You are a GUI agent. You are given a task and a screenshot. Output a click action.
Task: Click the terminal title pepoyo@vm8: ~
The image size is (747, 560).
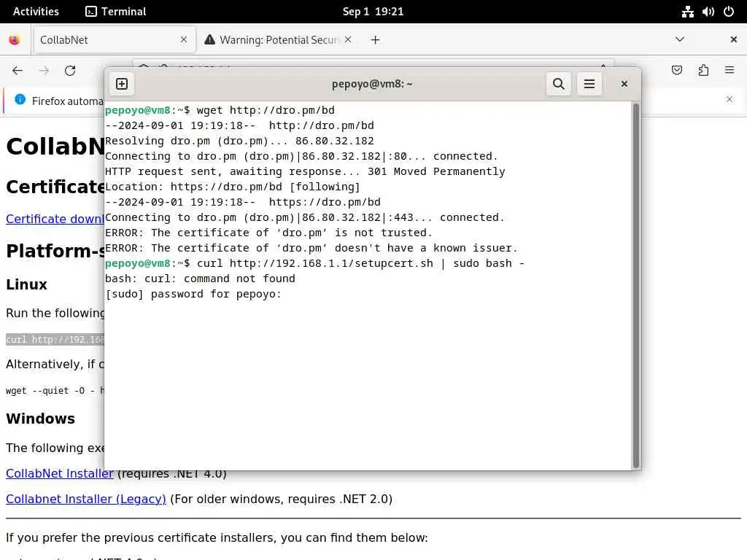[x=372, y=84]
